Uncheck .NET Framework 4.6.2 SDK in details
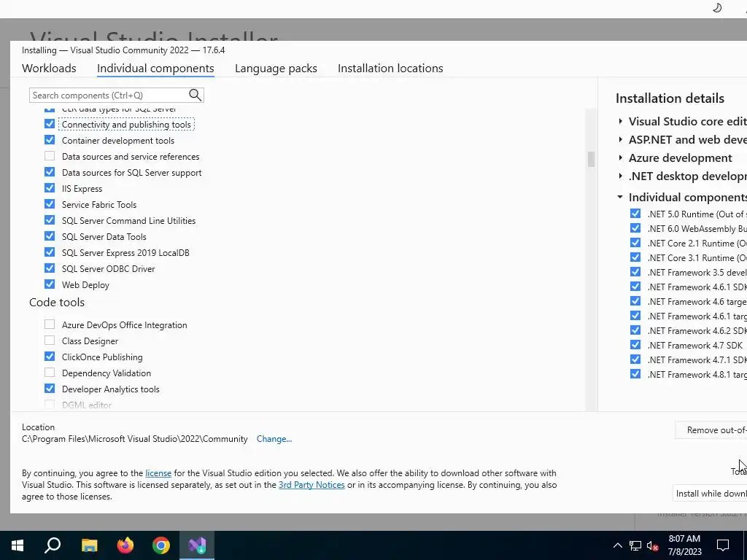The width and height of the screenshot is (747, 560). [x=635, y=330]
